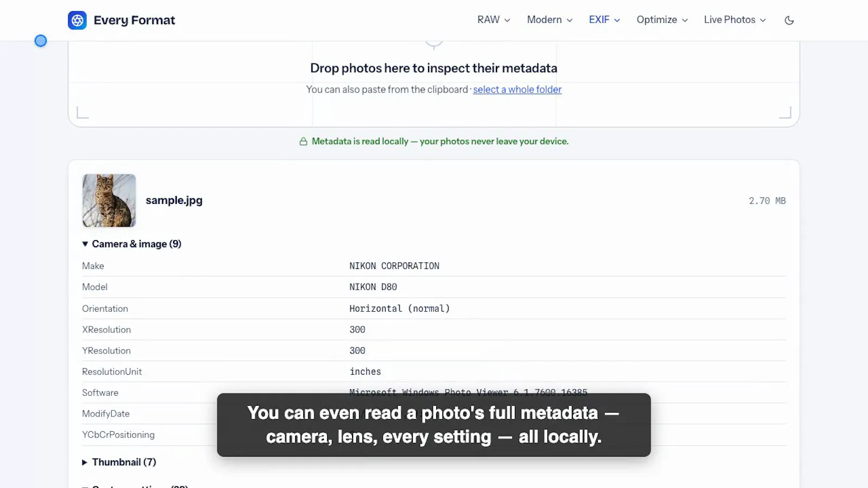The height and width of the screenshot is (488, 868).
Task: Expand the Live Photos dropdown
Action: pos(735,20)
